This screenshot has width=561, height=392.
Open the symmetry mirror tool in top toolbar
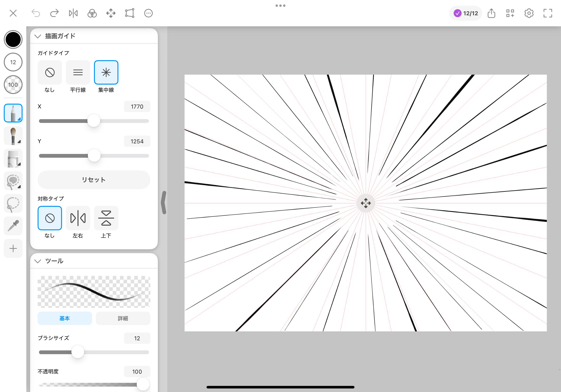pos(73,13)
